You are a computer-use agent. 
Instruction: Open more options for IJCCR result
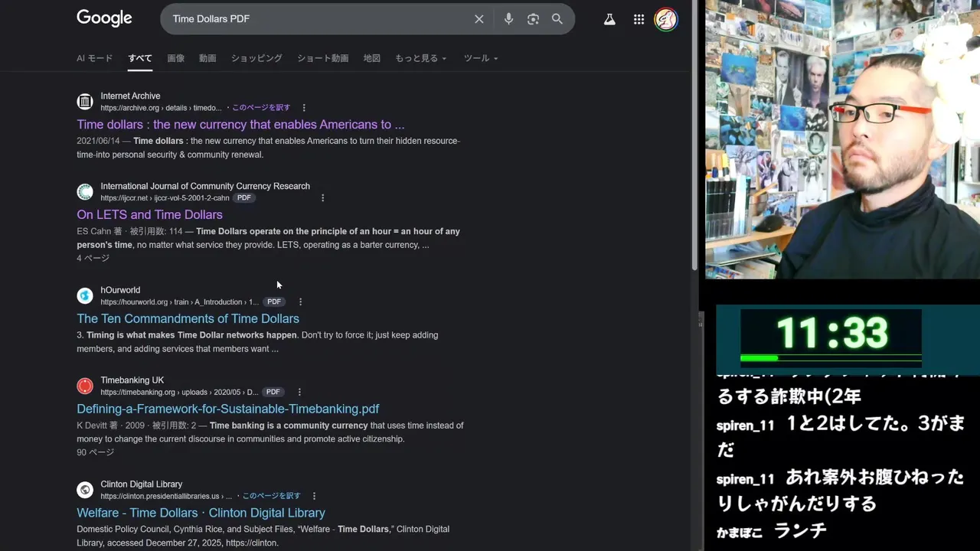click(x=322, y=198)
